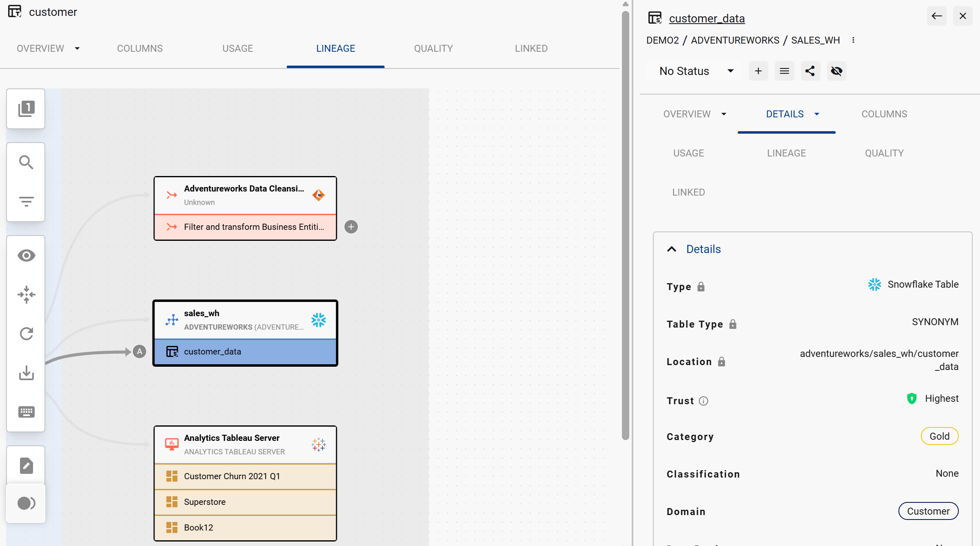Image resolution: width=980 pixels, height=546 pixels.
Task: Click the search icon in lineage toolbar
Action: point(26,162)
